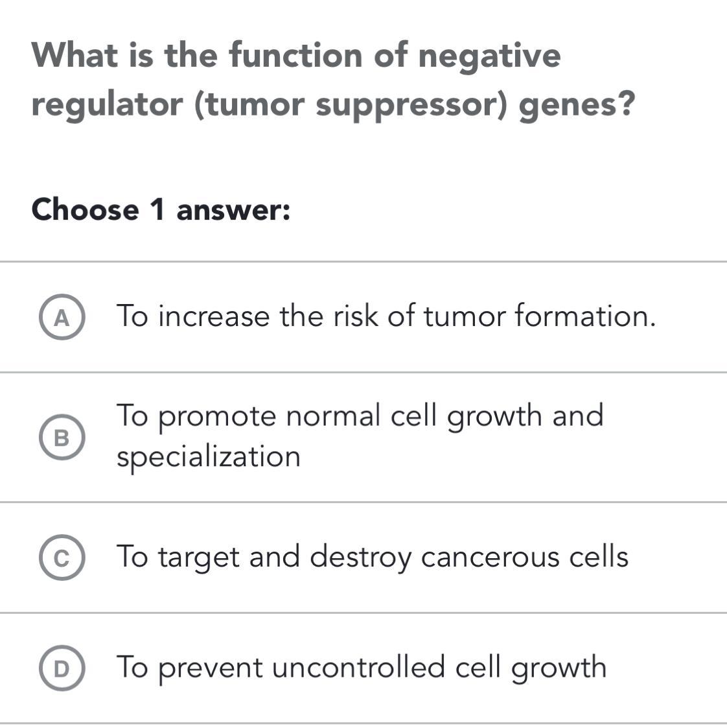Select radio button A

(x=62, y=318)
